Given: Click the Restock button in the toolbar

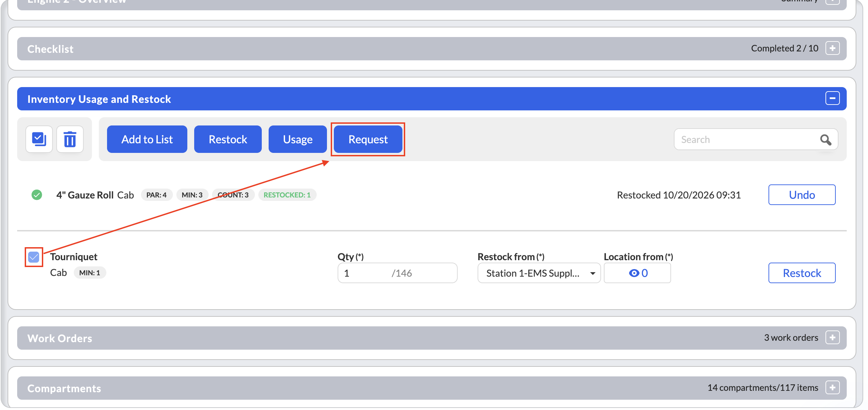Looking at the screenshot, I should pos(228,139).
